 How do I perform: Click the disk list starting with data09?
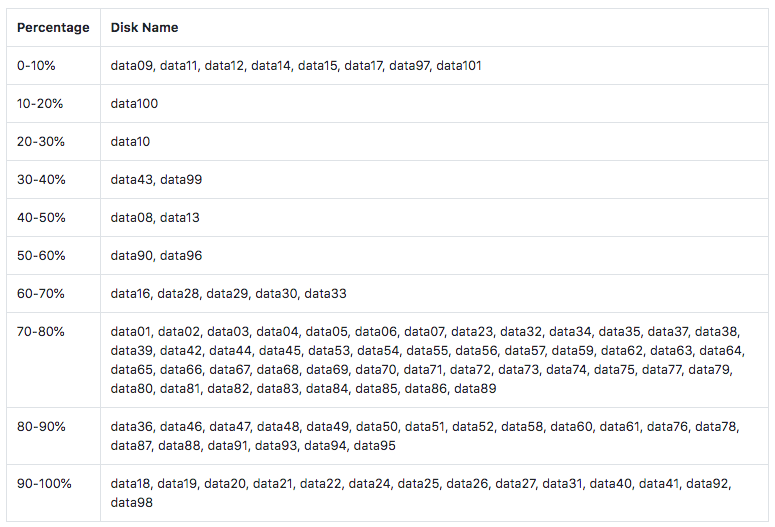[x=296, y=66]
